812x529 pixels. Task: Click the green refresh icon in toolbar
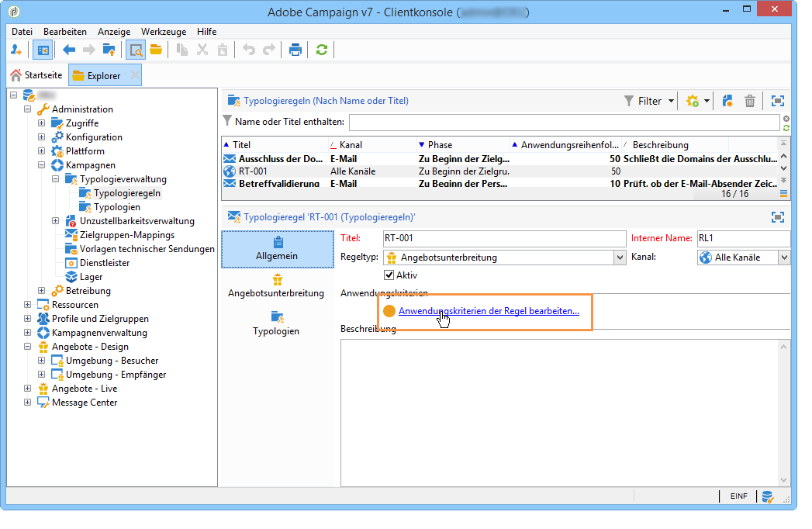point(322,50)
